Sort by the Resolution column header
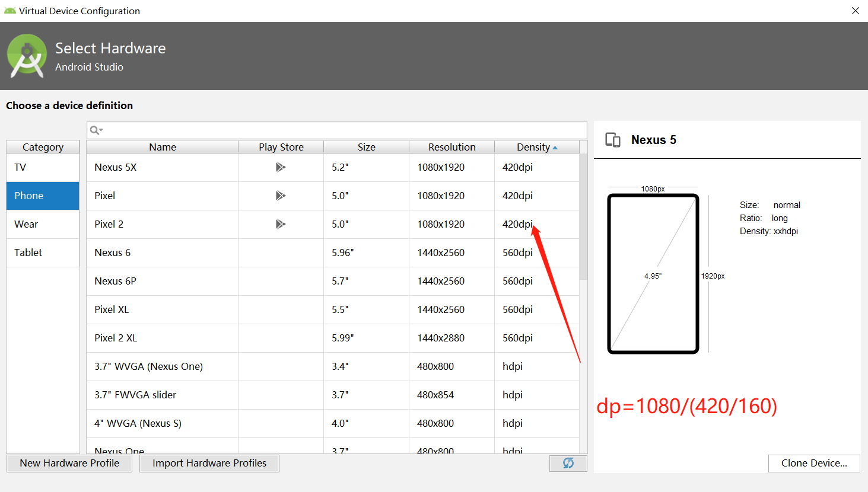Screen dimensions: 868x492 point(452,147)
